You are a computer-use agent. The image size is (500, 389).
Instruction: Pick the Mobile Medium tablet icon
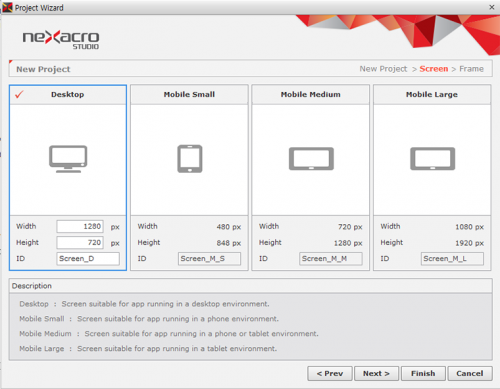click(x=311, y=159)
